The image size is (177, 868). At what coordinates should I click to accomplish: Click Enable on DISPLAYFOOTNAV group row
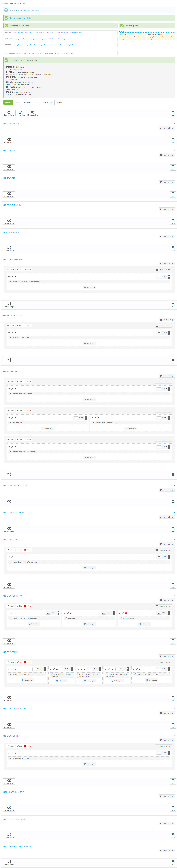(11, 746)
